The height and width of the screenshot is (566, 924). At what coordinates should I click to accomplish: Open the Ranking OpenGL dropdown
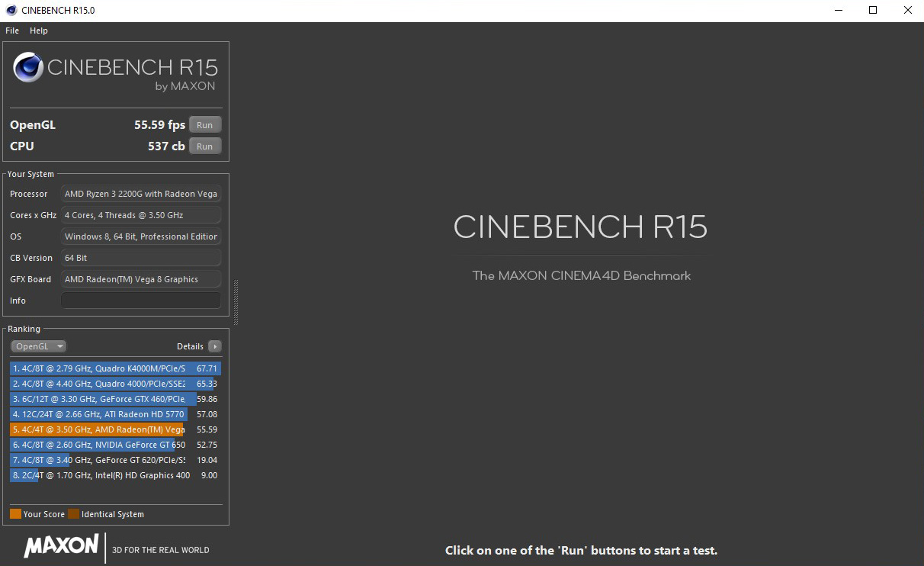pos(38,346)
